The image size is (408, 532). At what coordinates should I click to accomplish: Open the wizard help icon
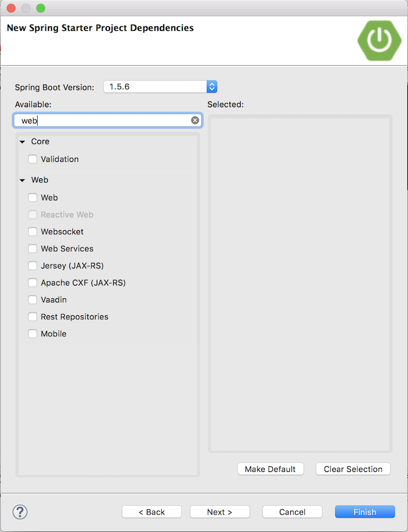(x=20, y=512)
